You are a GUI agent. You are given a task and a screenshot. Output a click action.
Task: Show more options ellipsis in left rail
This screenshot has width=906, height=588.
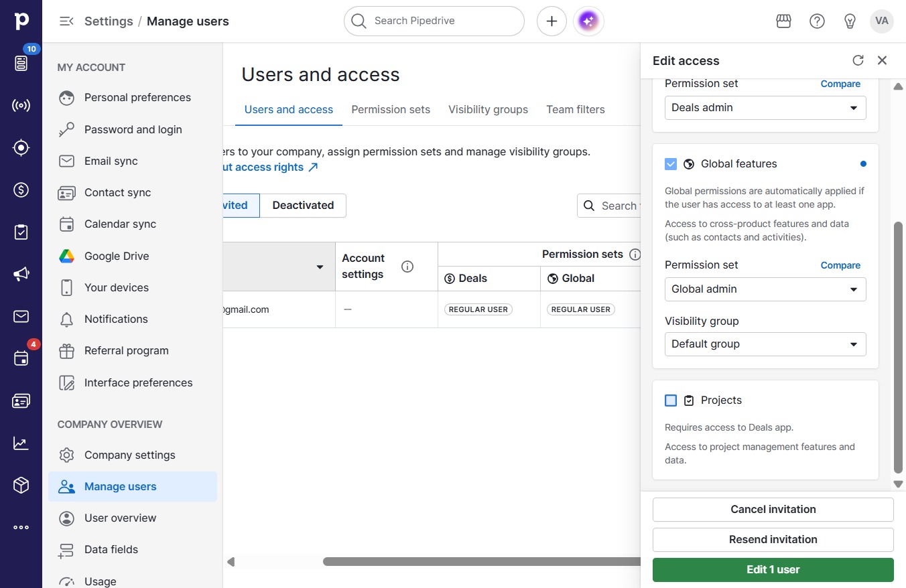coord(21,527)
